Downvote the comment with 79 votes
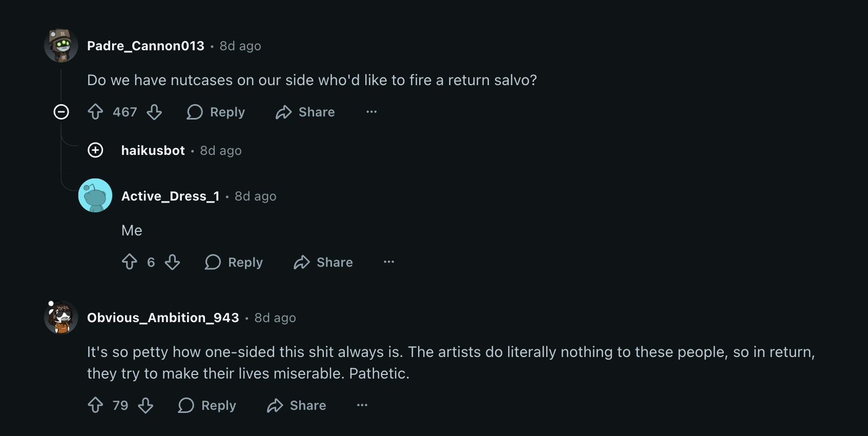The height and width of the screenshot is (436, 868). coord(146,405)
